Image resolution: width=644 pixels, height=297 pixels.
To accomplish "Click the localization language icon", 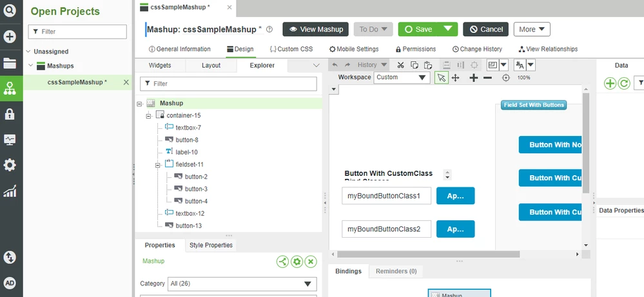I will pyautogui.click(x=520, y=65).
